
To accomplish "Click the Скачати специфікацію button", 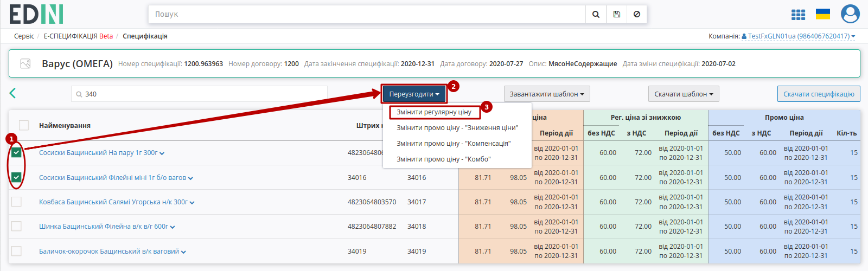I will pos(819,94).
